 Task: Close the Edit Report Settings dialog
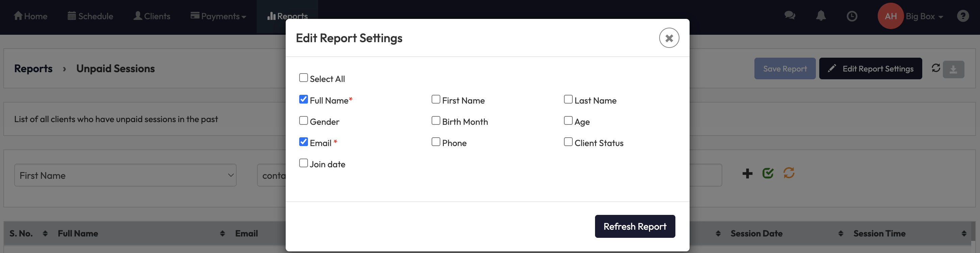[x=669, y=38]
